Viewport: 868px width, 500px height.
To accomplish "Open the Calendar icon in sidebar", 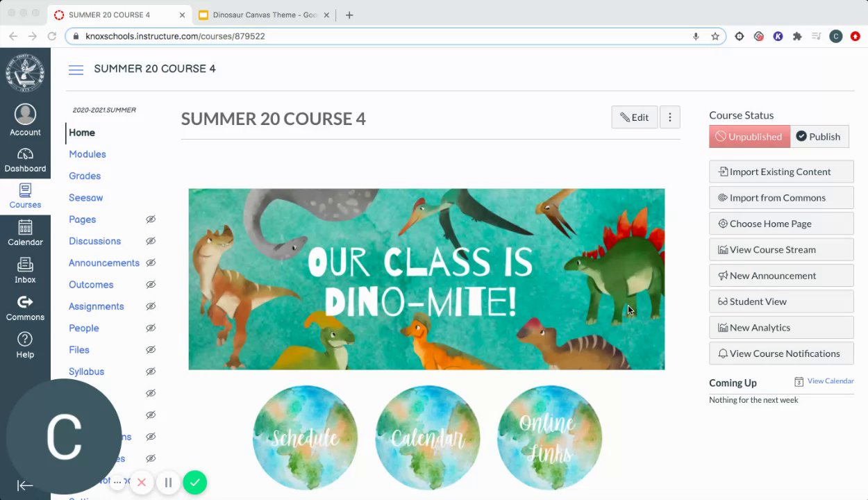I will (25, 233).
